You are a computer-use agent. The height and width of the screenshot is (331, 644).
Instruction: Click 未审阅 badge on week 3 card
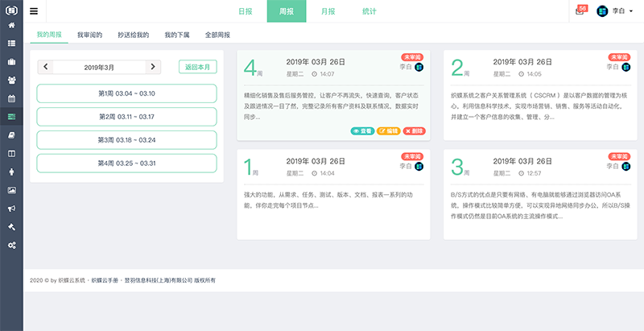[x=619, y=156]
